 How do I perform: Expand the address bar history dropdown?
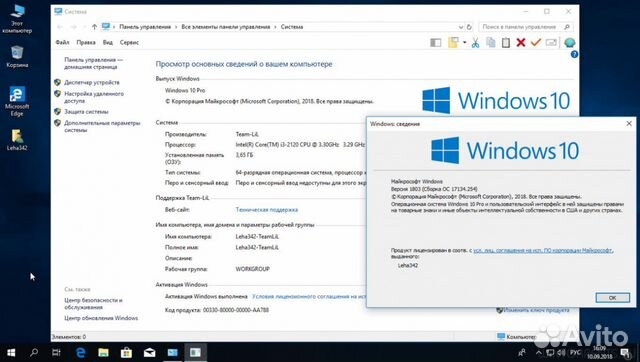[461, 27]
